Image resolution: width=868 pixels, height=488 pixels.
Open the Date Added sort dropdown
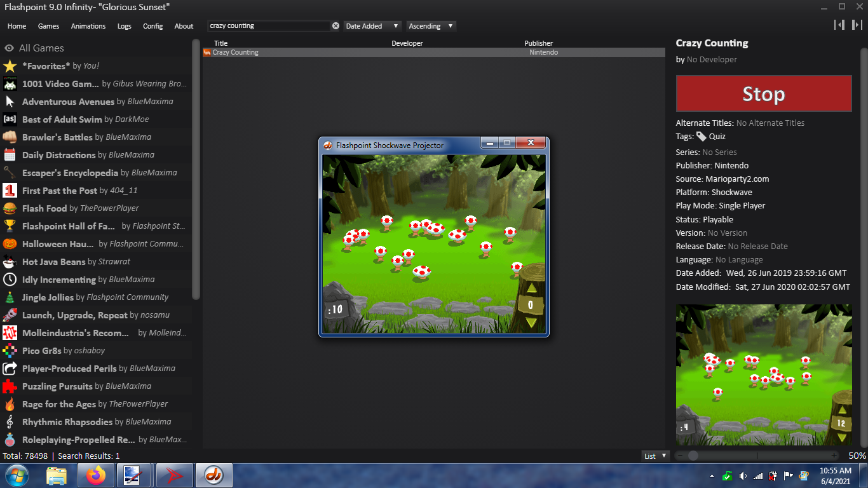(372, 26)
